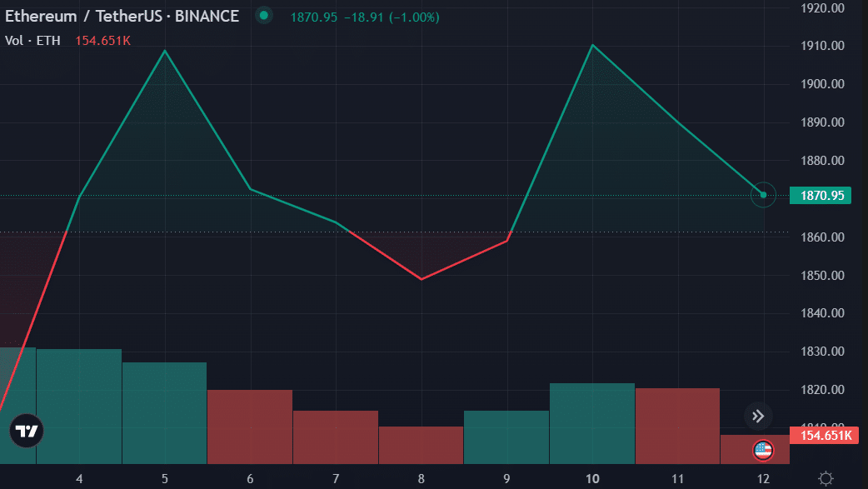Image resolution: width=868 pixels, height=489 pixels.
Task: Click the red 154.651K volume axis label
Action: [x=825, y=436]
